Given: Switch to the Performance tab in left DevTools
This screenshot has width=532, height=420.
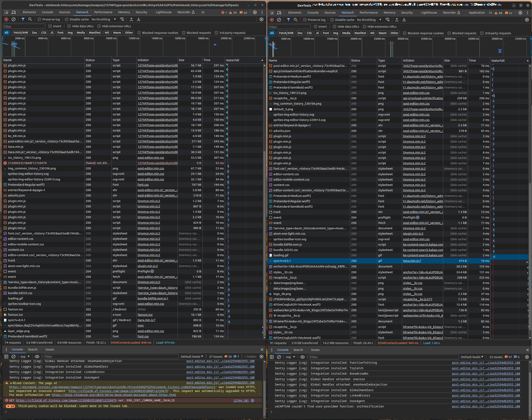Looking at the screenshot, I should click(103, 12).
